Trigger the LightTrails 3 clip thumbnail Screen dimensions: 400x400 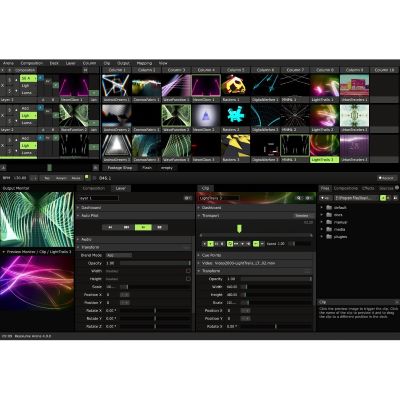(324, 145)
